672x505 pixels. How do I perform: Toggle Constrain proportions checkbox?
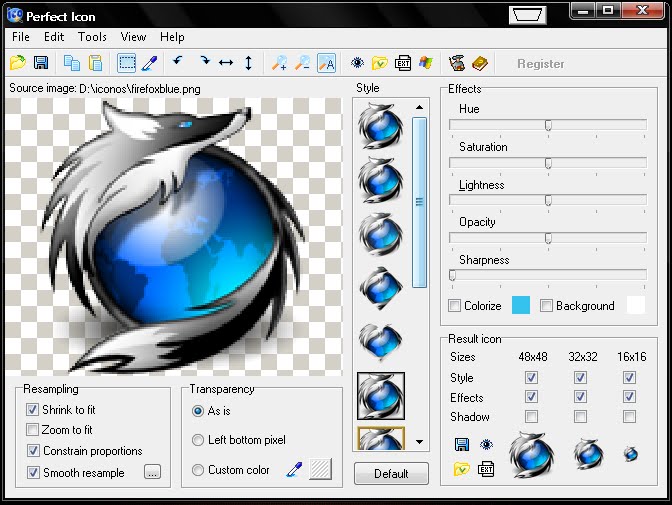(x=33, y=451)
